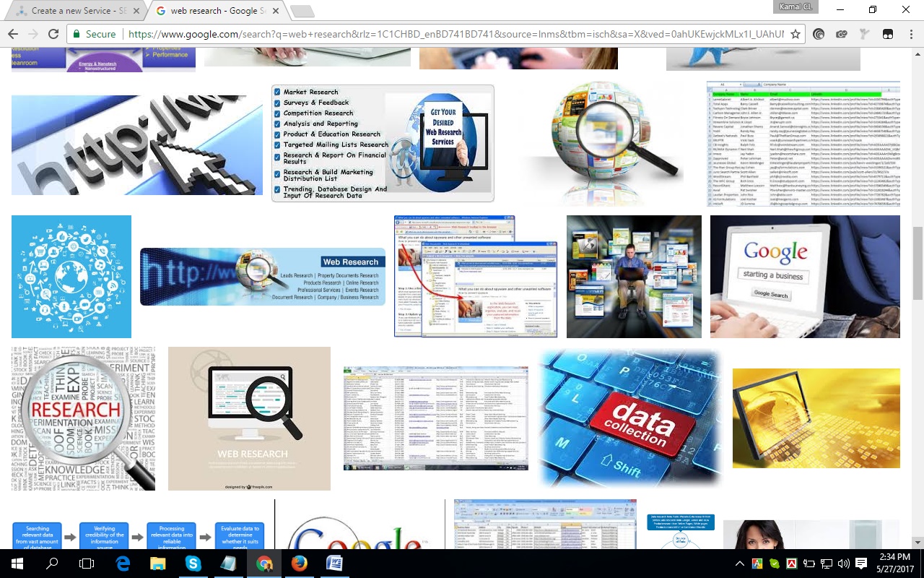This screenshot has width=924, height=578.
Task: Check the battery status icon
Action: point(809,564)
